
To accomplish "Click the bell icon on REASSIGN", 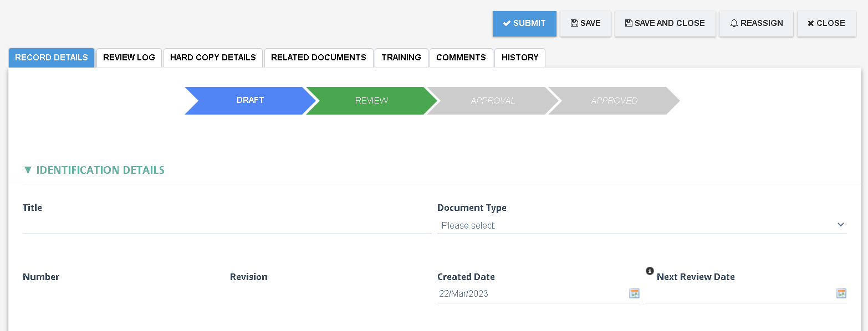I will point(734,23).
